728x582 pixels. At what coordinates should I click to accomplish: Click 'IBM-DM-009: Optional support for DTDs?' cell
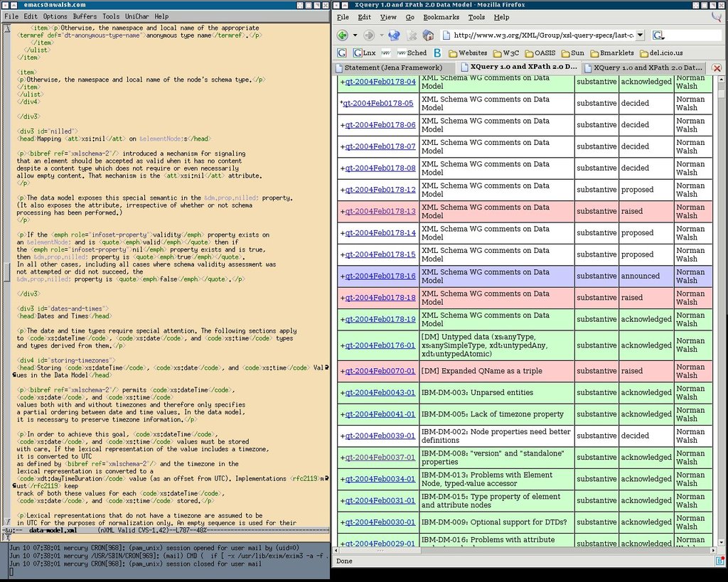tap(496, 522)
